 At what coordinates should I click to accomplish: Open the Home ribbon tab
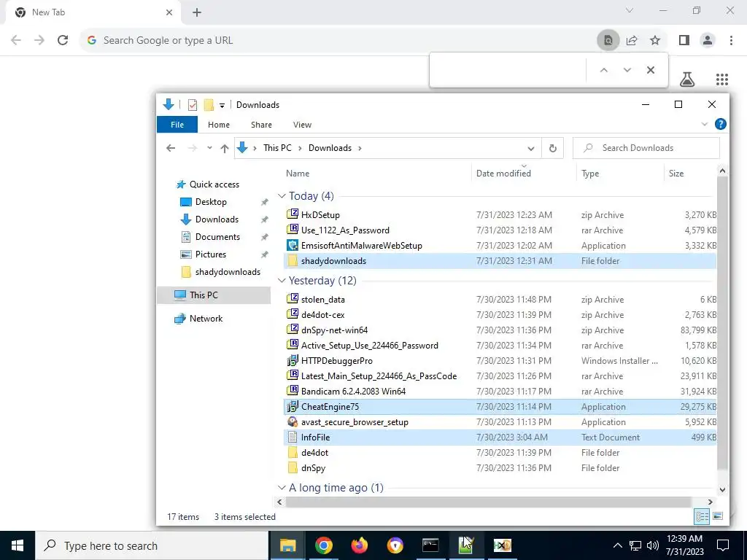coord(219,124)
